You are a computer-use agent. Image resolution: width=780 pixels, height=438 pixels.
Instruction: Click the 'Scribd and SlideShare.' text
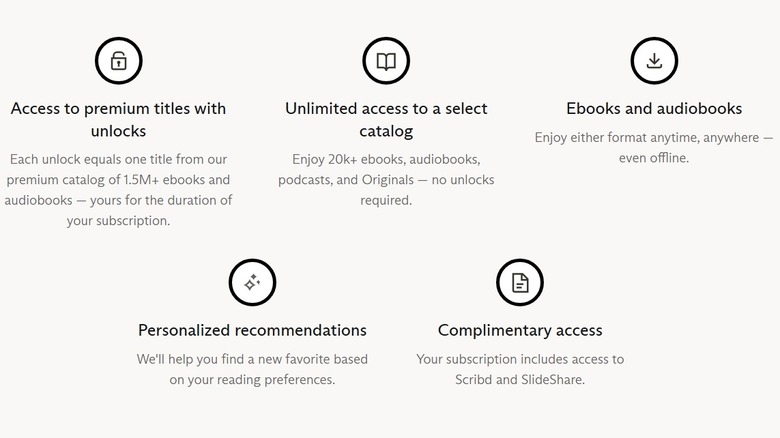520,379
